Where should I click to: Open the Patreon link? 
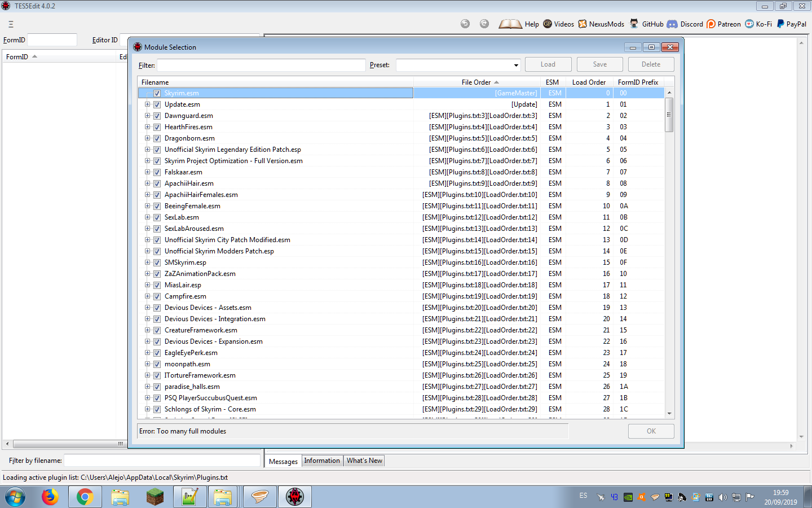click(724, 24)
